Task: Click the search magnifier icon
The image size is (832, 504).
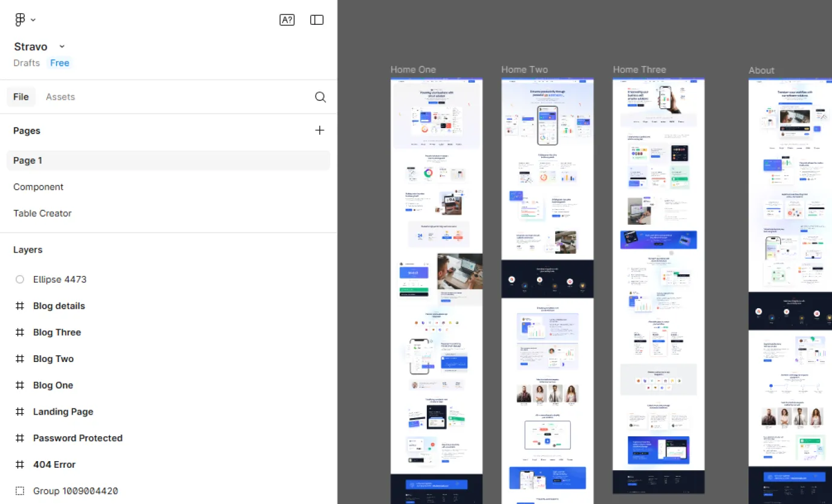Action: 320,97
